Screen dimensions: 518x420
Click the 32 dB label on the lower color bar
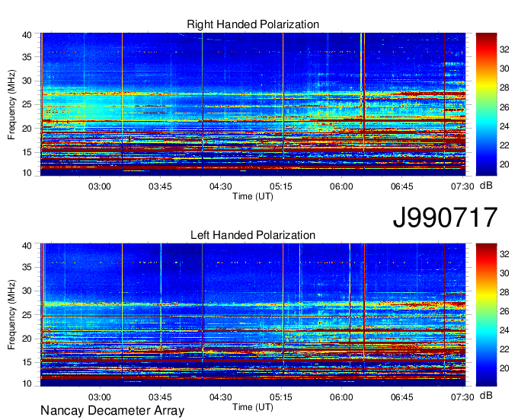click(504, 254)
